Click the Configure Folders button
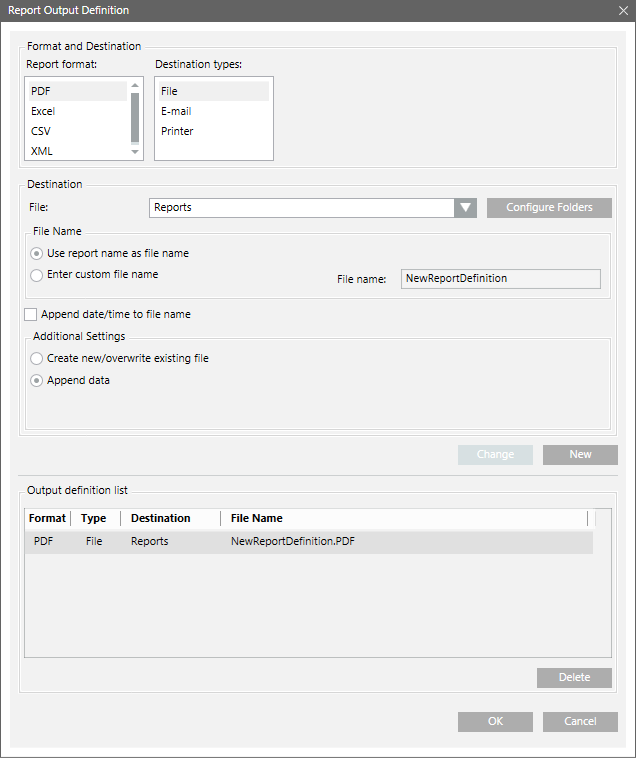The image size is (636, 758). tap(549, 208)
